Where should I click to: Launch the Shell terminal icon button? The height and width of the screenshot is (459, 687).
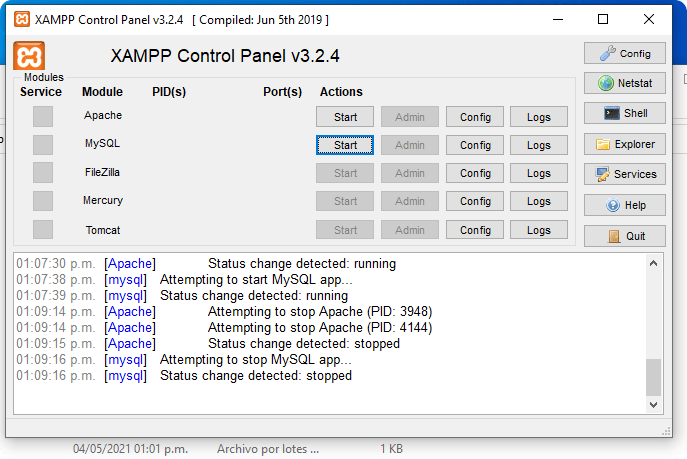click(624, 114)
